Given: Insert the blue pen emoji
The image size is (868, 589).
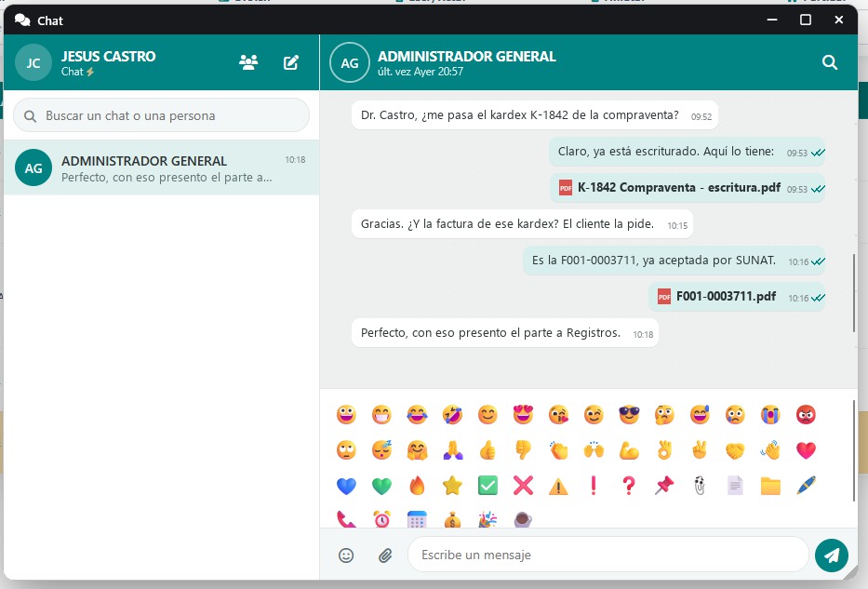Looking at the screenshot, I should [806, 486].
